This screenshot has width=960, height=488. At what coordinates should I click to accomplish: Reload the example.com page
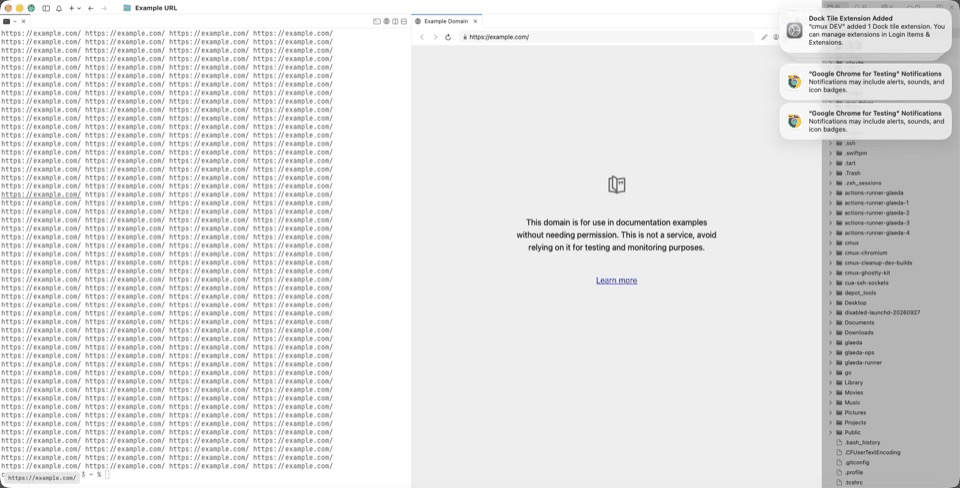[448, 37]
